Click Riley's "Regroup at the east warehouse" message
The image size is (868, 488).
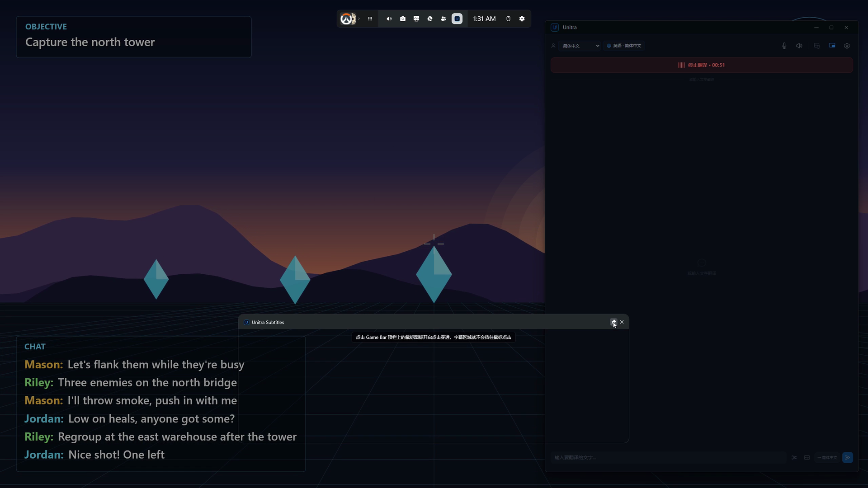point(160,437)
